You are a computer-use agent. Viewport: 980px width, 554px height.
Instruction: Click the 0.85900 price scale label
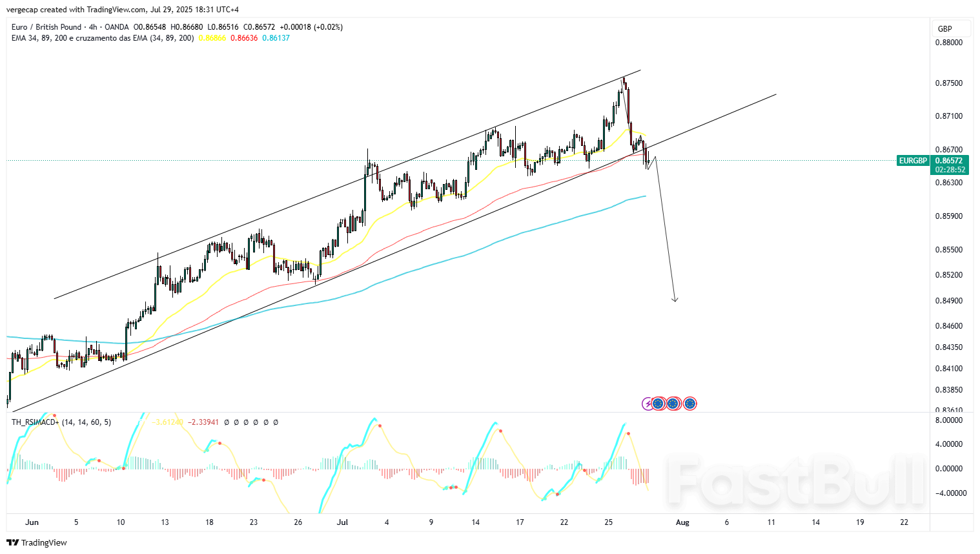click(948, 216)
